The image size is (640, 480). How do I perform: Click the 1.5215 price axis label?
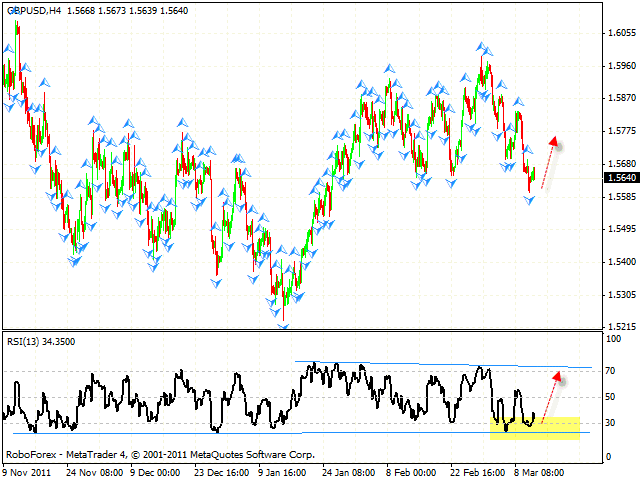point(620,327)
